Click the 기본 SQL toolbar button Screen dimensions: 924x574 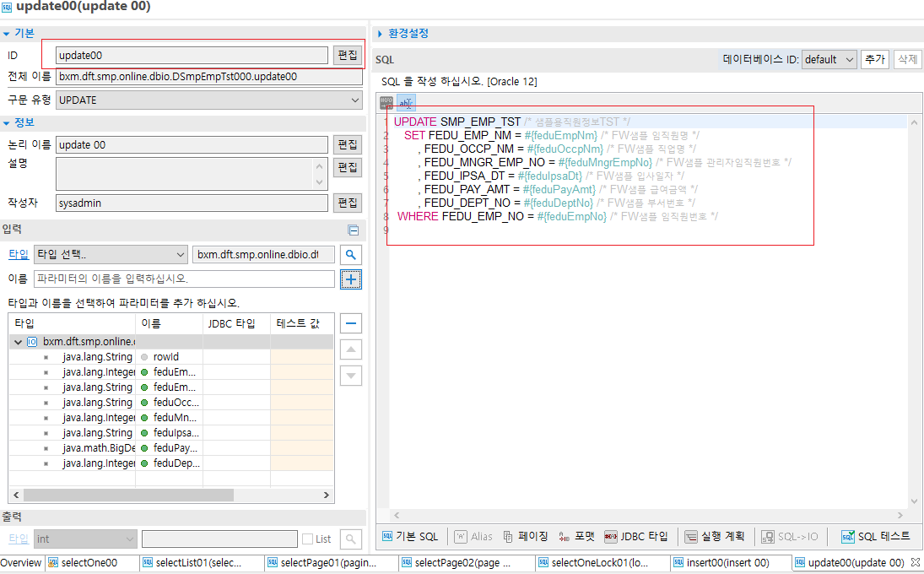coord(411,536)
